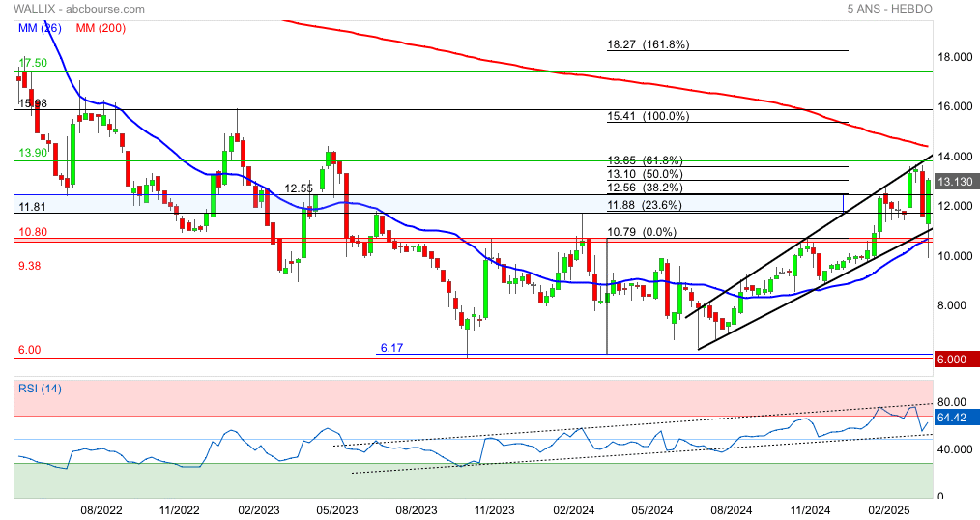Click the 9.38 red level label
Screen dimensions: 980x520
[29, 266]
